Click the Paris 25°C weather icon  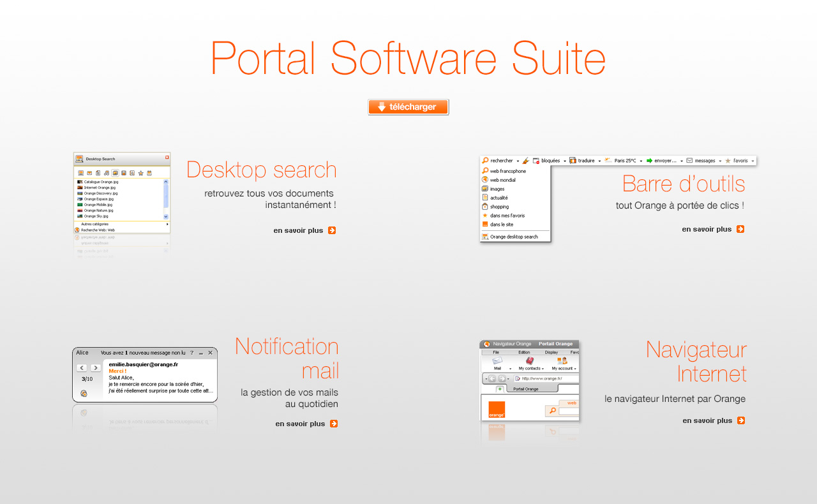coord(608,161)
